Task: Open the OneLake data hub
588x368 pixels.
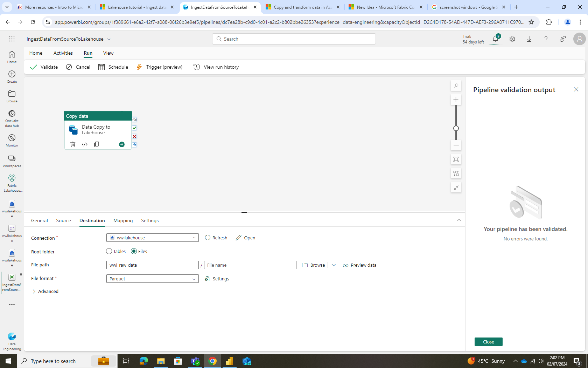Action: (x=12, y=118)
